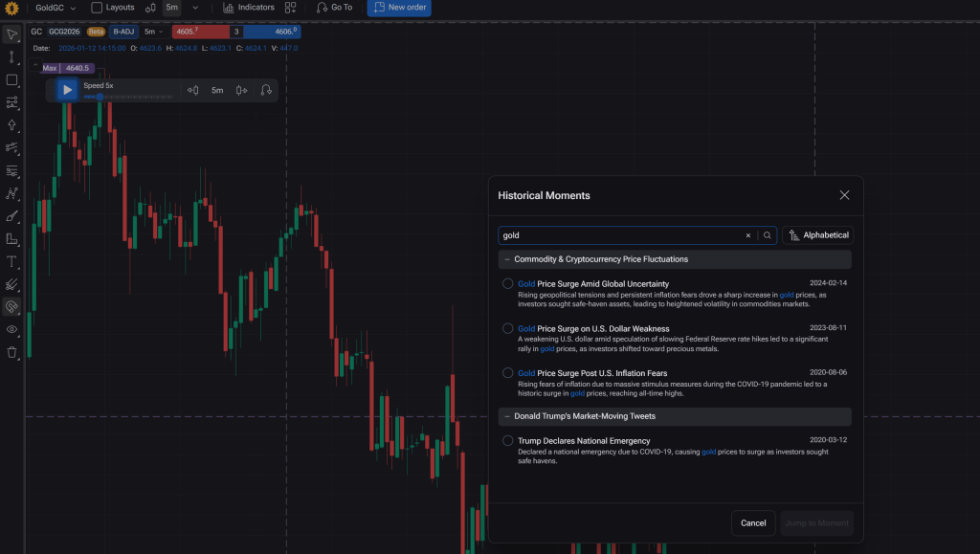Select Gold Price Surge on U.S. Dollar Weakness radio
980x554 pixels.
click(507, 328)
